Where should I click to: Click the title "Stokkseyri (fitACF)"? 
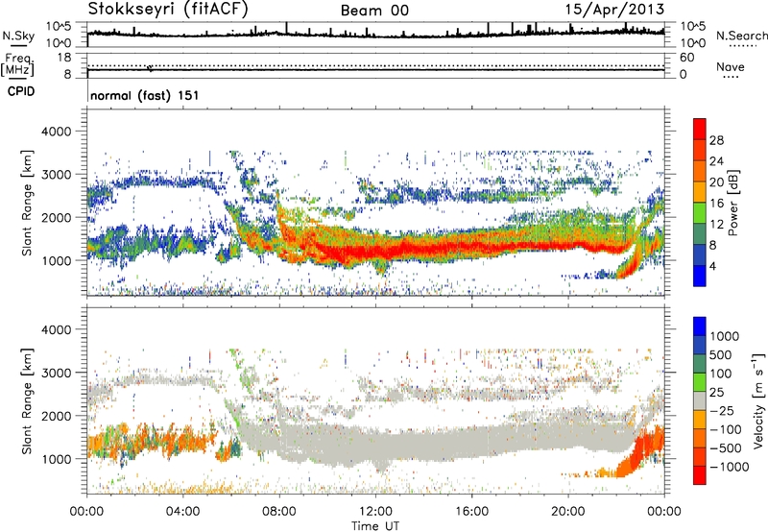pos(168,10)
